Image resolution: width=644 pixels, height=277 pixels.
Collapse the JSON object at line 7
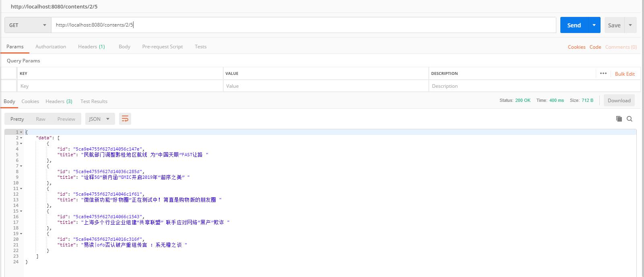click(x=21, y=166)
